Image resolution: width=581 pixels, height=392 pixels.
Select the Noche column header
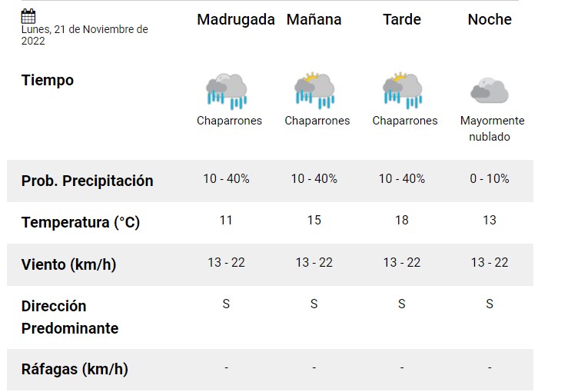[490, 19]
